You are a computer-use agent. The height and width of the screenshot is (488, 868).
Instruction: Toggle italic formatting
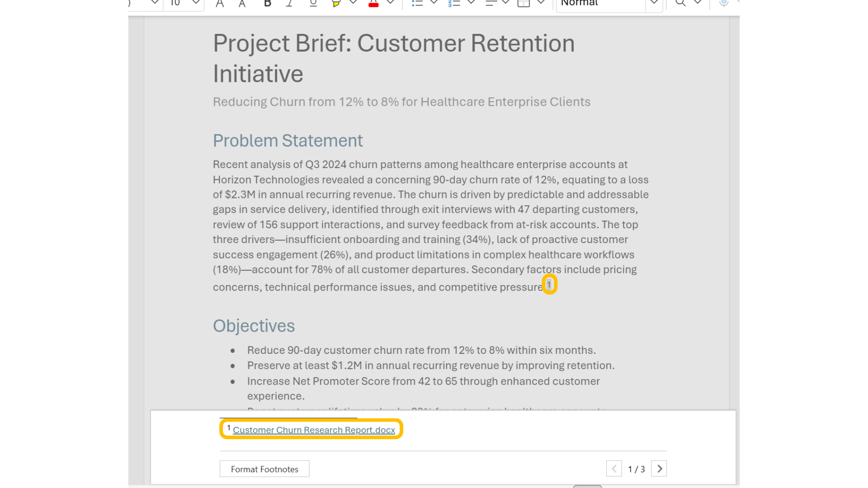(x=289, y=4)
